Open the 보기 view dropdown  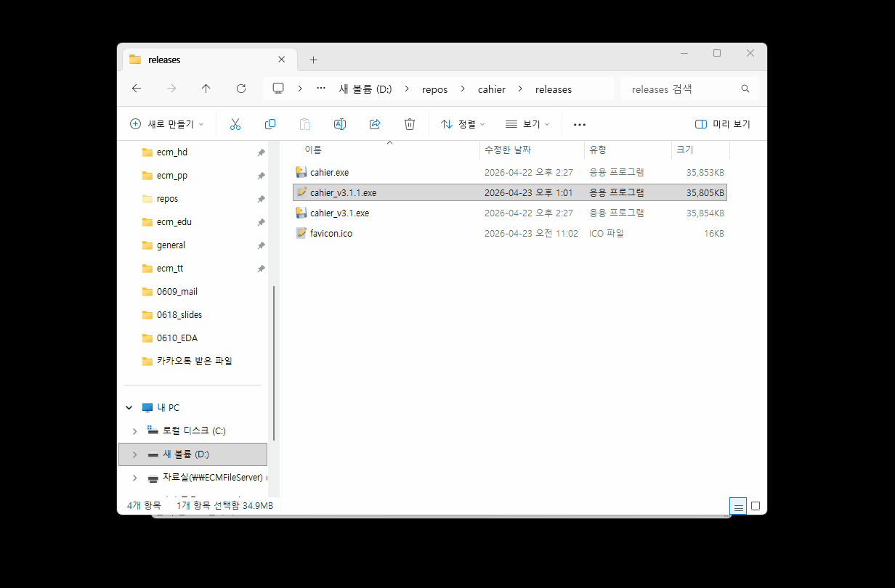point(527,124)
